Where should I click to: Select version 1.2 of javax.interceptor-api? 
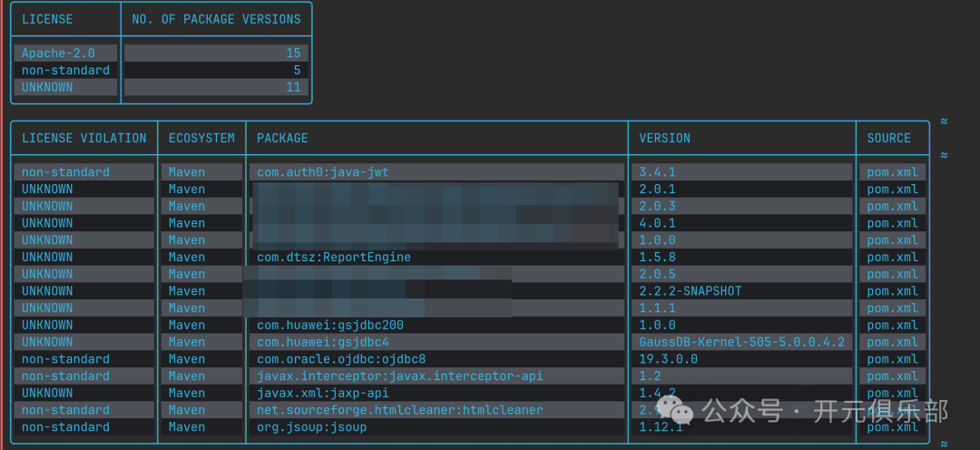(x=650, y=376)
